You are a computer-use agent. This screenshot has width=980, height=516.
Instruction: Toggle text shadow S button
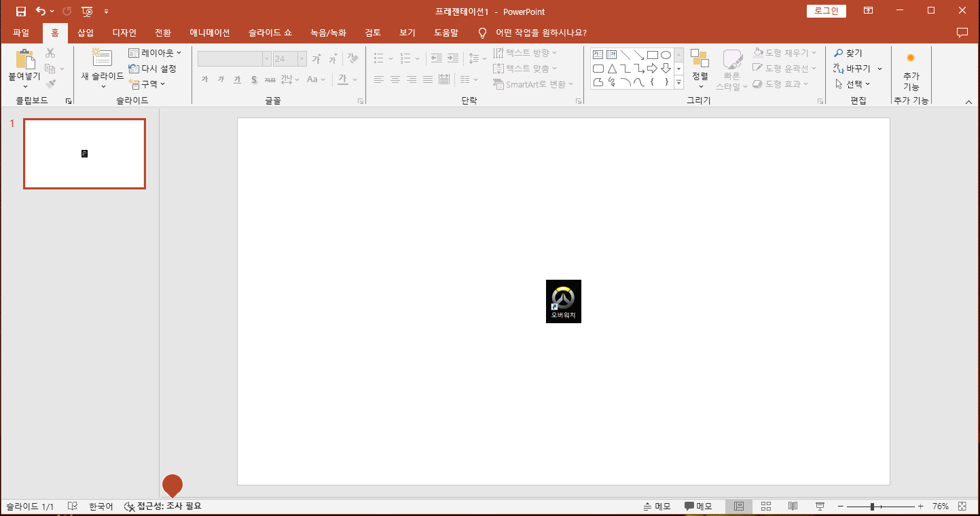(x=254, y=79)
